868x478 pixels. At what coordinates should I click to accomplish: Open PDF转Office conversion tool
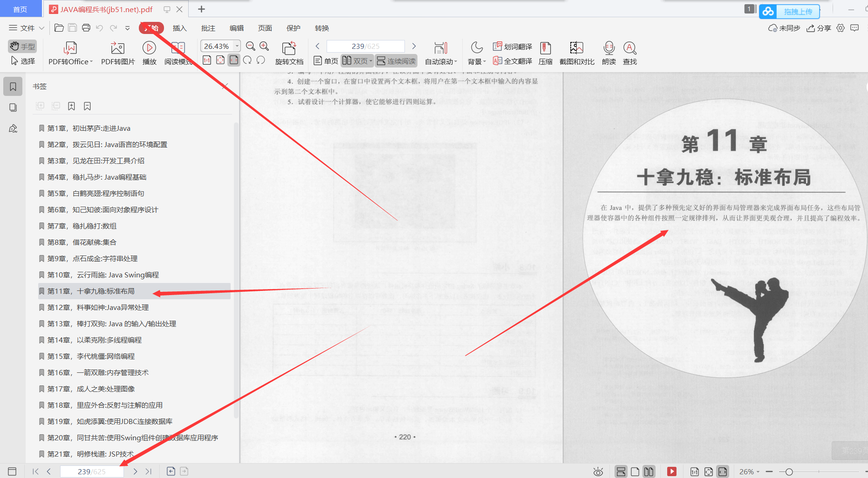tap(70, 54)
